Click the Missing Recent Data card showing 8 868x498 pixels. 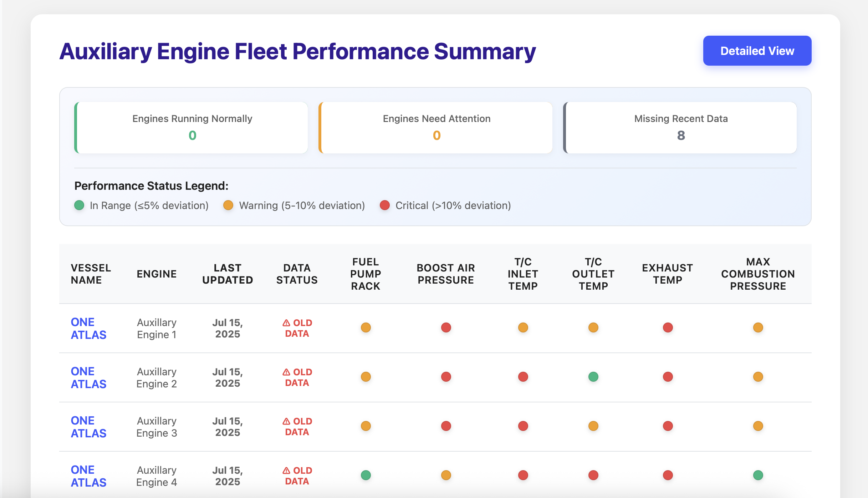(680, 127)
